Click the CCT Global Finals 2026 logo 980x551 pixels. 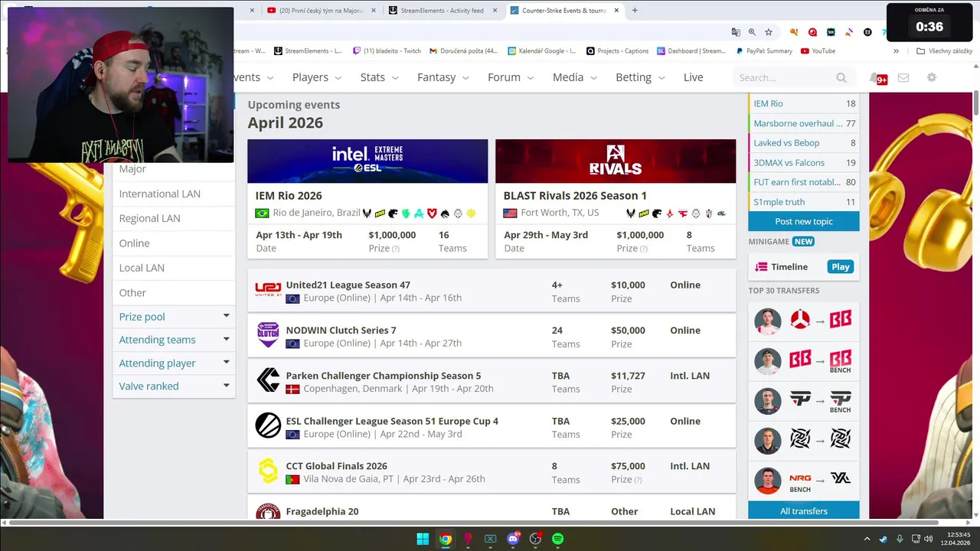(x=268, y=471)
